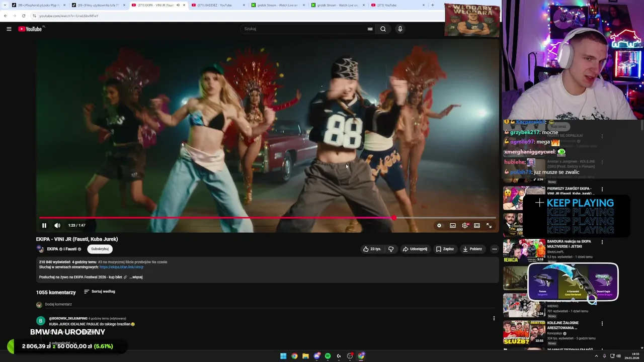The image size is (644, 362).
Task: Open Sortuj według comment sorting
Action: point(100,292)
